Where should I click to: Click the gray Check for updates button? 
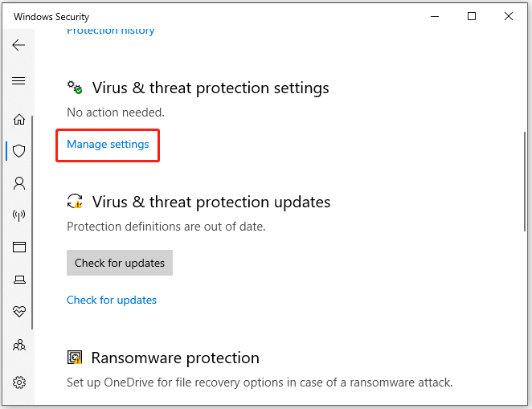pyautogui.click(x=120, y=263)
